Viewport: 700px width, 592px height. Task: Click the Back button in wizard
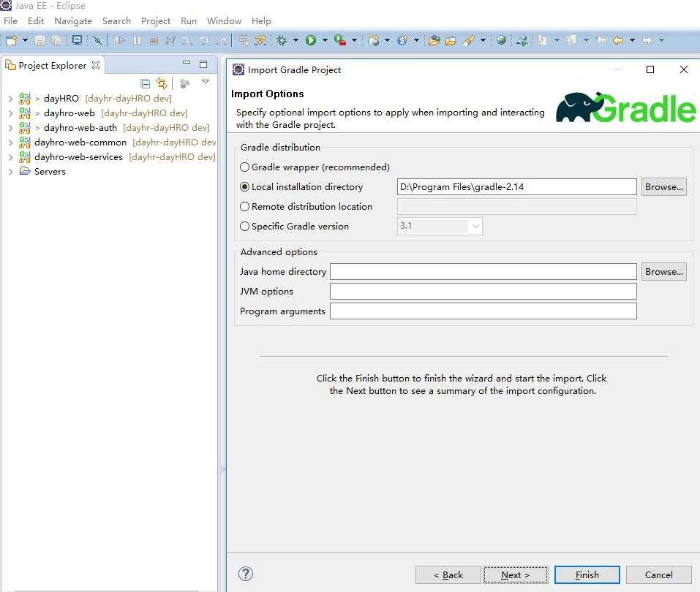tap(448, 575)
